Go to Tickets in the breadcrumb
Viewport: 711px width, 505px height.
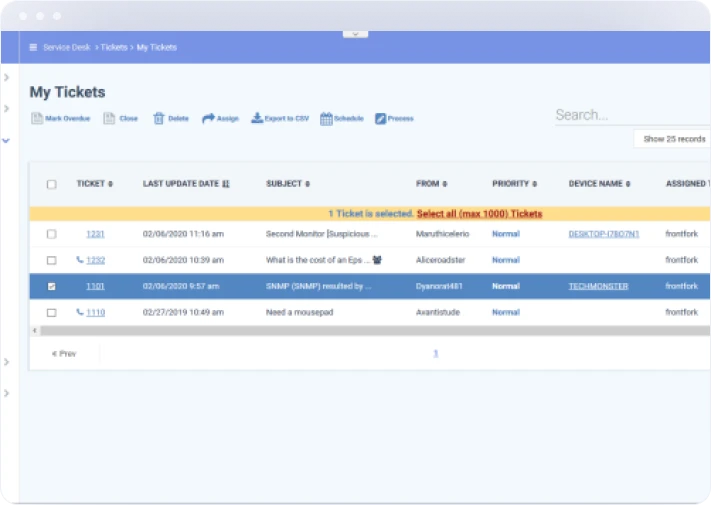click(113, 47)
